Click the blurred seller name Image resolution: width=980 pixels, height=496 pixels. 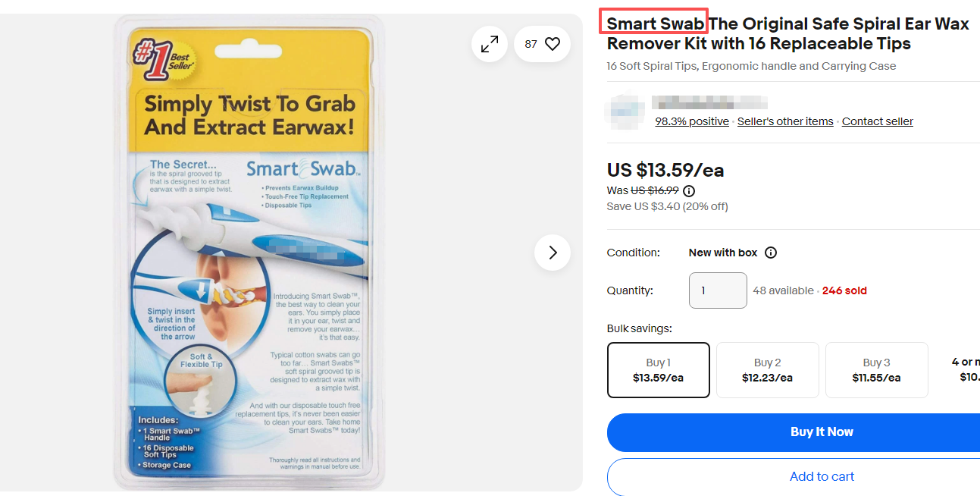[x=709, y=102]
